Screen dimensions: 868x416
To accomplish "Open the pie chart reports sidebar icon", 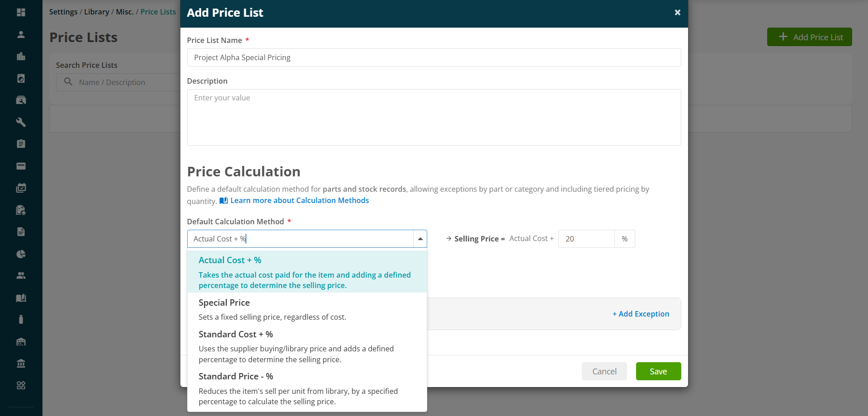I will click(x=21, y=254).
